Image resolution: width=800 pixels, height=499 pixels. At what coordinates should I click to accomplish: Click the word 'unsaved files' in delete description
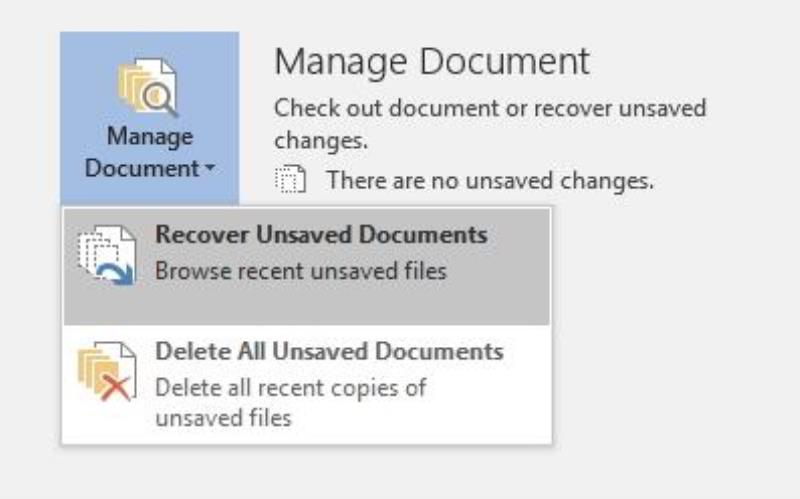tap(223, 418)
